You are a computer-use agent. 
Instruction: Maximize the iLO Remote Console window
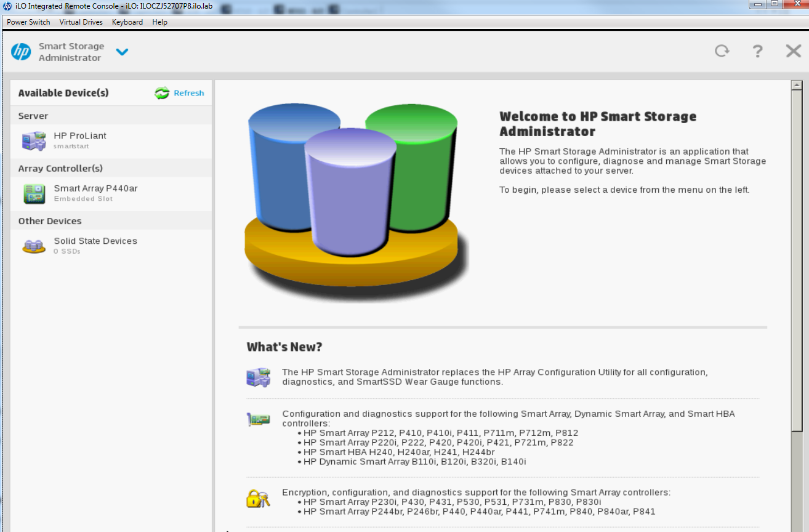point(774,4)
